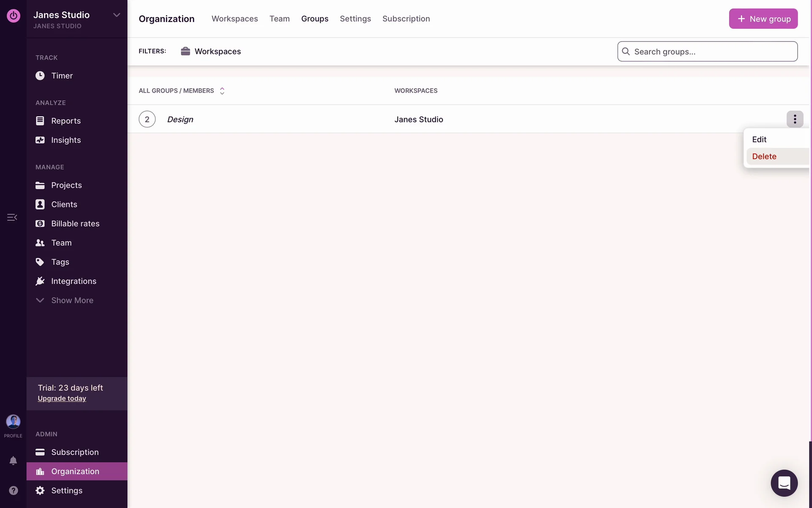Choose Edit in the group menu
Screen dimensions: 812x508
[x=759, y=140]
